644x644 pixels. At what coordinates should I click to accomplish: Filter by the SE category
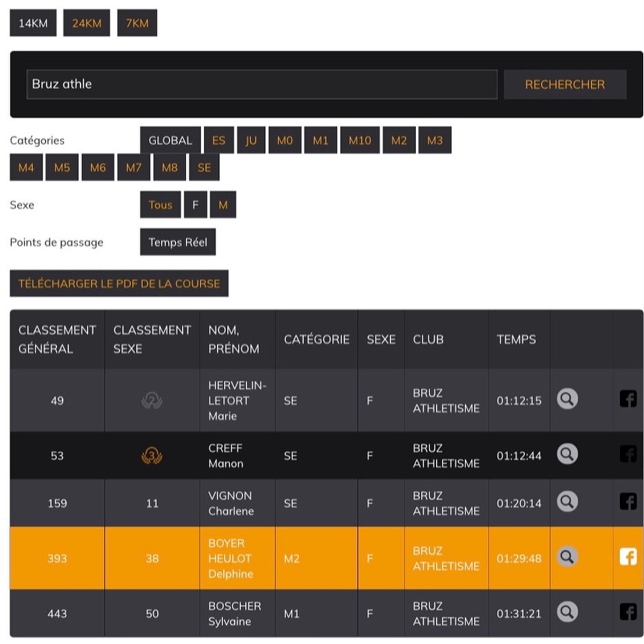205,167
